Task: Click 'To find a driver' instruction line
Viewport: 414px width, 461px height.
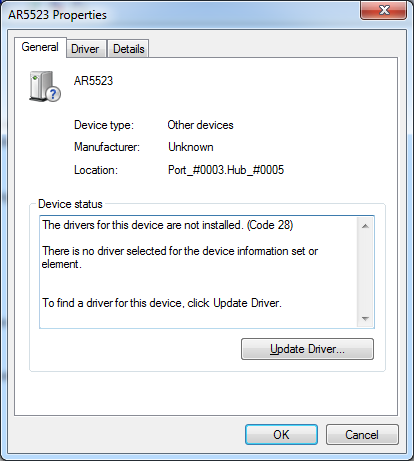Action: [162, 303]
